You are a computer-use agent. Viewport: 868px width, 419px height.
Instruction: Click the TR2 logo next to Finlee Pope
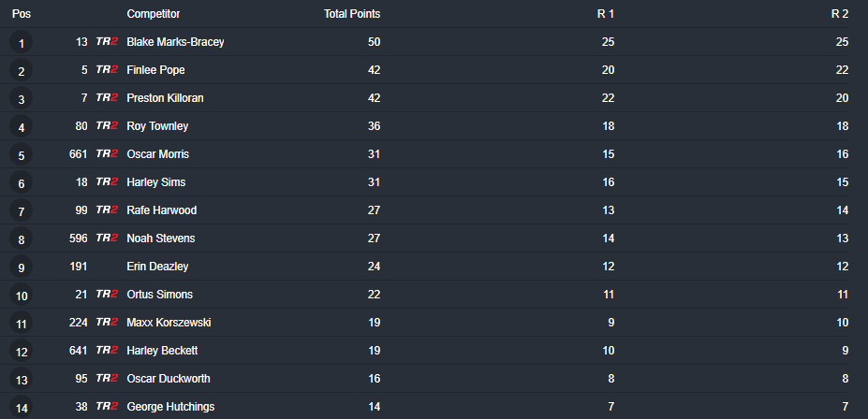tap(107, 70)
